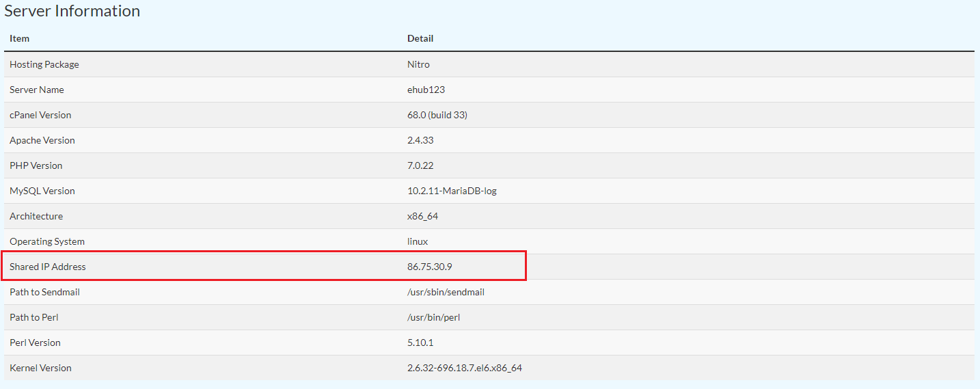Click Apache version 2.4.33 value
This screenshot has height=389, width=980.
420,140
